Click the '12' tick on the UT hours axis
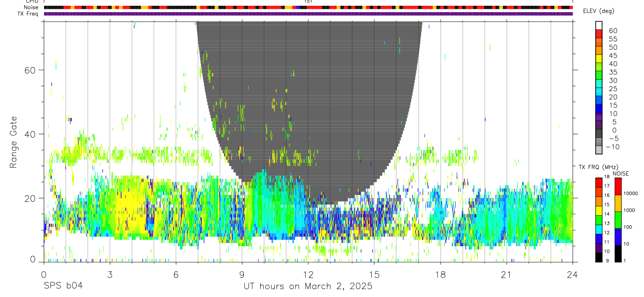 pyautogui.click(x=308, y=274)
